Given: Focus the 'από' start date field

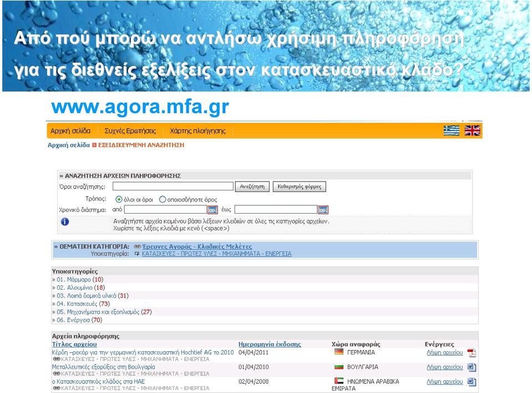Looking at the screenshot, I should (x=165, y=209).
